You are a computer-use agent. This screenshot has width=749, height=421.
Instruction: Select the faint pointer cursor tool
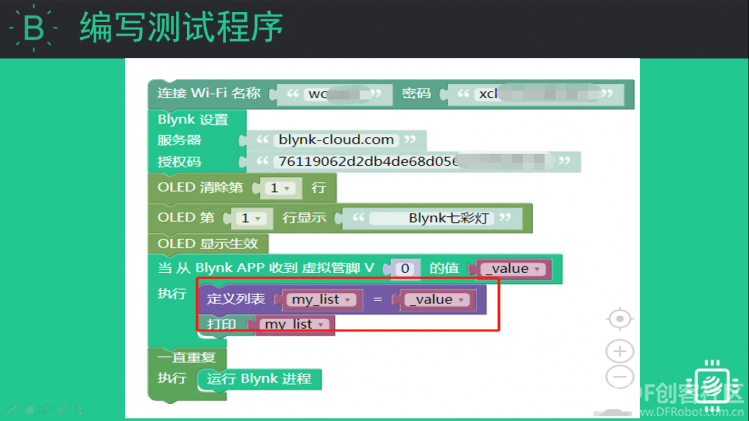[x=79, y=410]
